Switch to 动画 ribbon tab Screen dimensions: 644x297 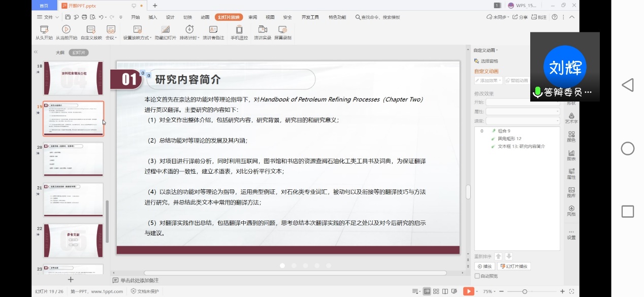[x=205, y=17]
